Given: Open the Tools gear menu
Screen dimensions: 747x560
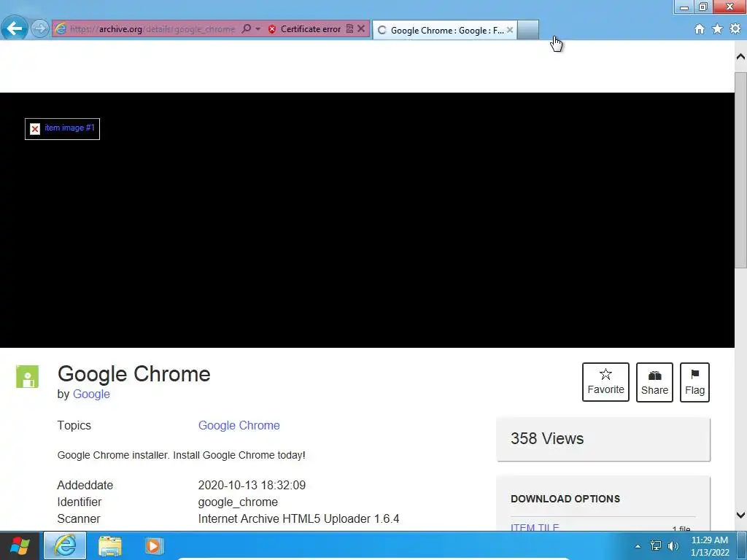Looking at the screenshot, I should [735, 29].
